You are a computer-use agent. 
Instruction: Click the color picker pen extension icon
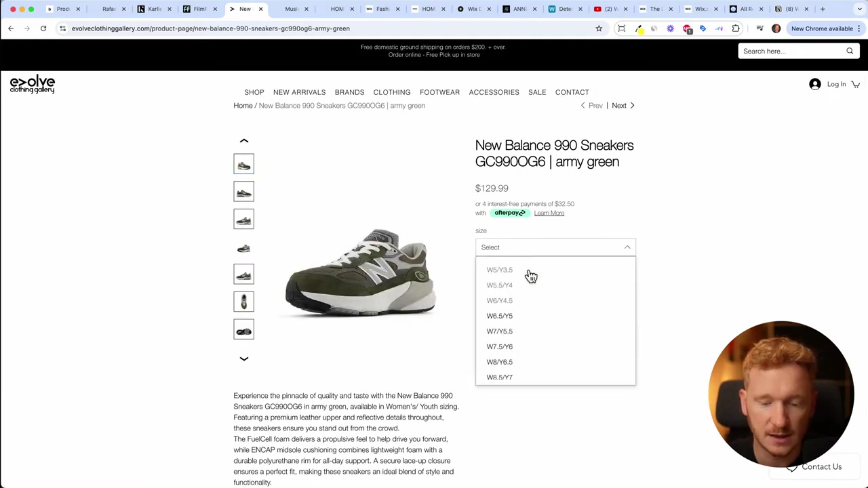(639, 28)
